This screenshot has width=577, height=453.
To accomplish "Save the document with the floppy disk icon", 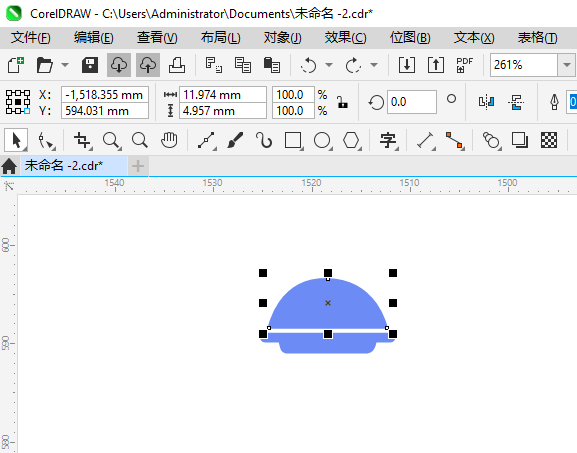I will (90, 65).
